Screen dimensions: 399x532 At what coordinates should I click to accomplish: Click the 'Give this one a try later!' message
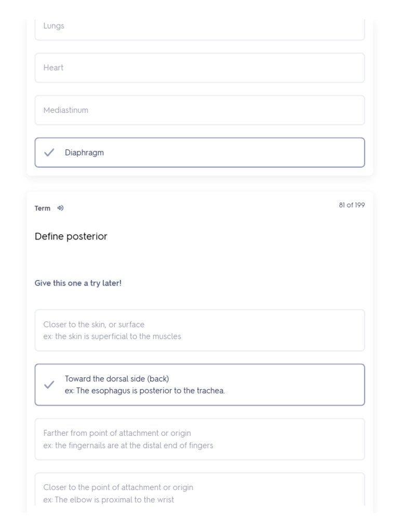coord(78,283)
